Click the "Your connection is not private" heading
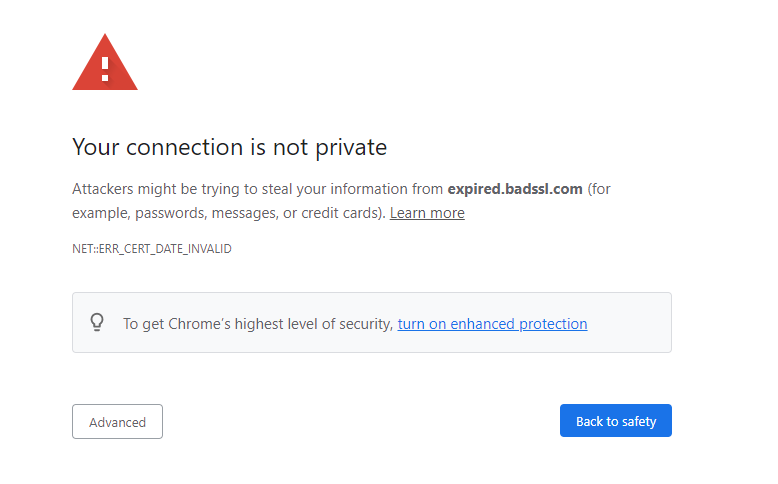 click(229, 148)
